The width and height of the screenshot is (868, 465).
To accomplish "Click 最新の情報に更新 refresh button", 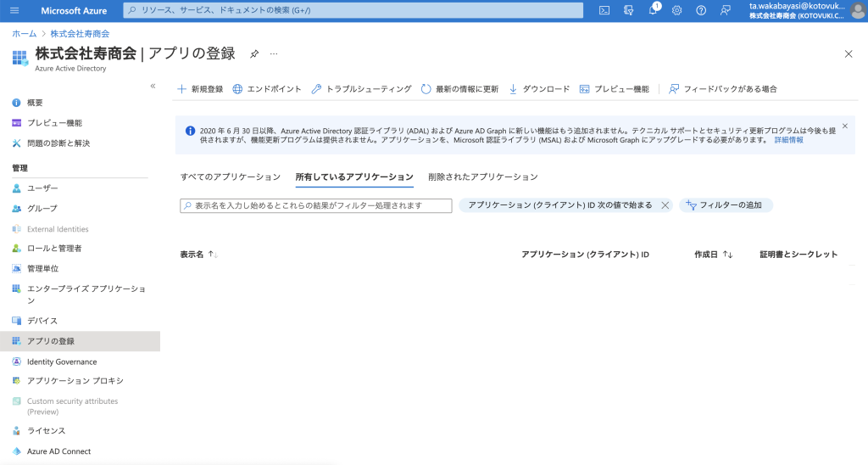I will 459,89.
